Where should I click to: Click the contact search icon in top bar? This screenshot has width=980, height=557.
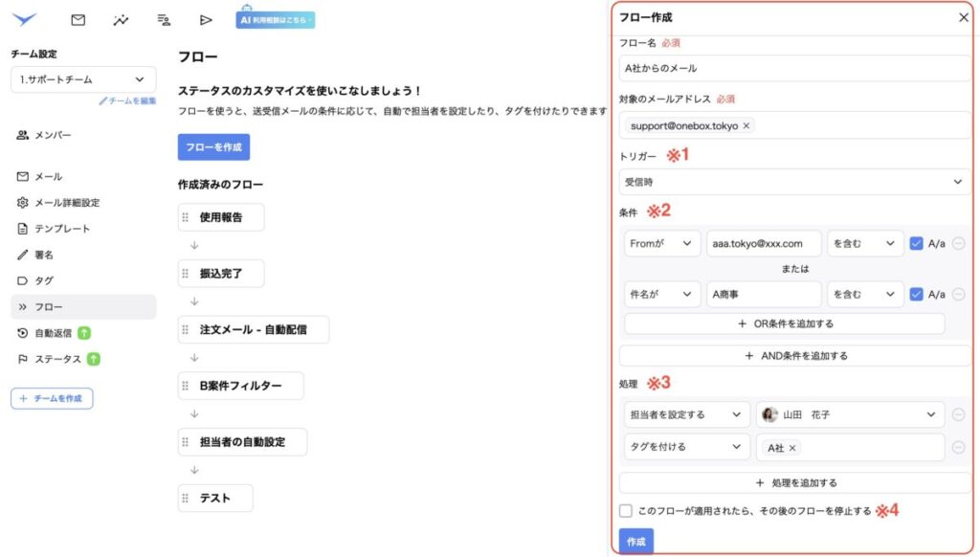(x=164, y=19)
